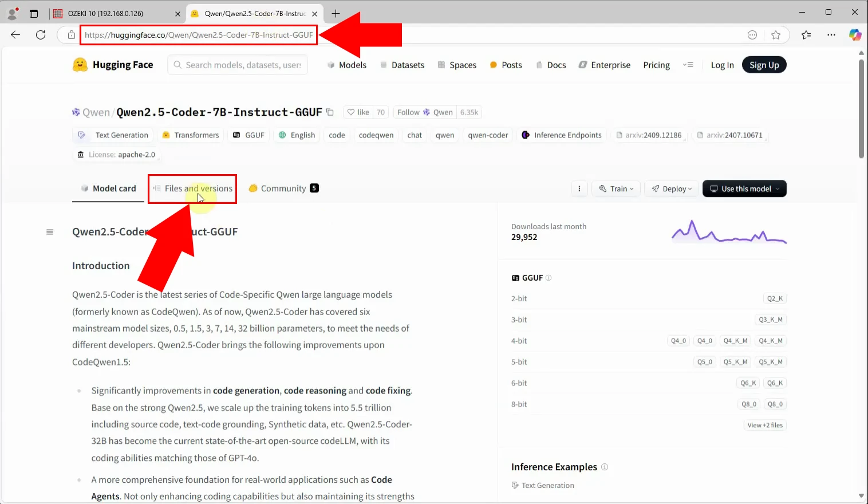This screenshot has height=504, width=868.
Task: Open Enterprise page
Action: click(x=605, y=65)
